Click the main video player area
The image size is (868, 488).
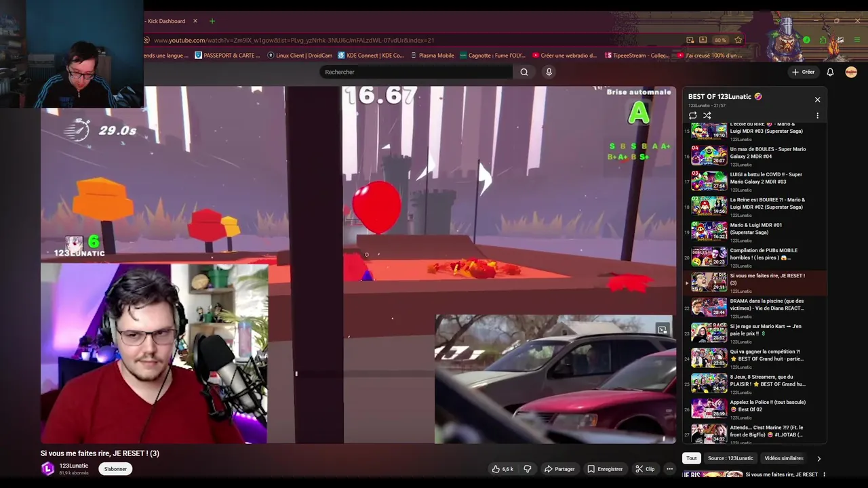click(358, 264)
